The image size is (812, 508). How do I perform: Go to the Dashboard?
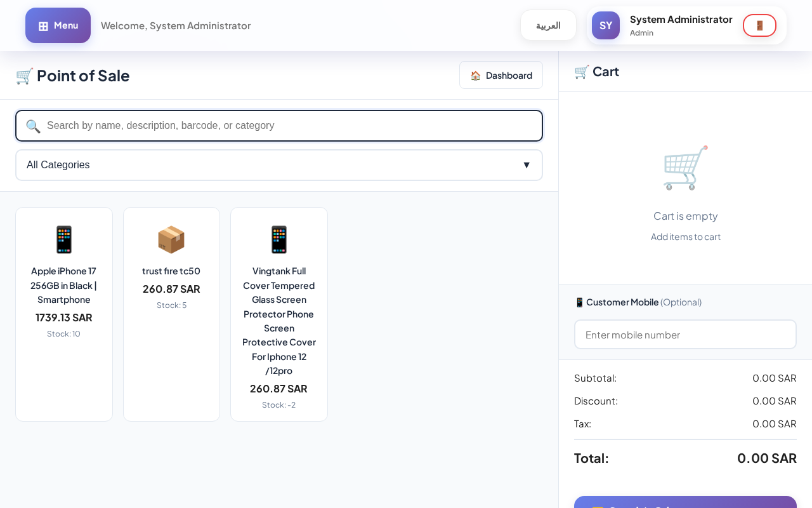pos(501,75)
